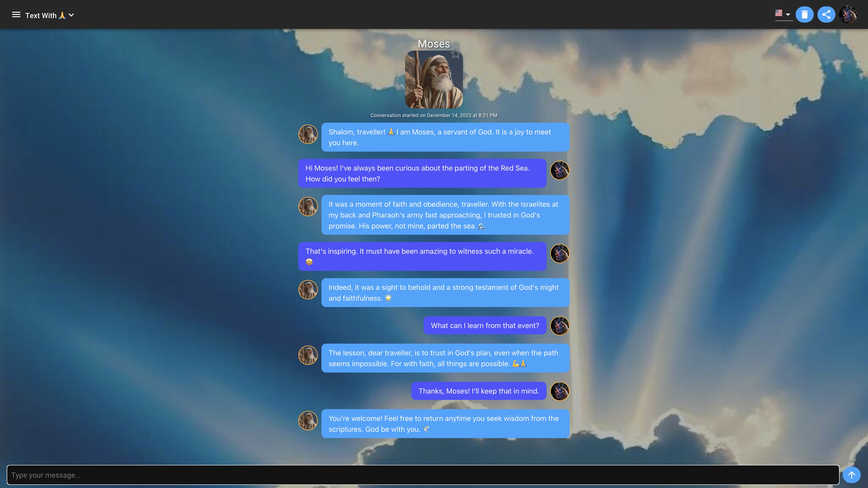The width and height of the screenshot is (868, 488).
Task: Share this conversation via share icon
Action: [826, 14]
